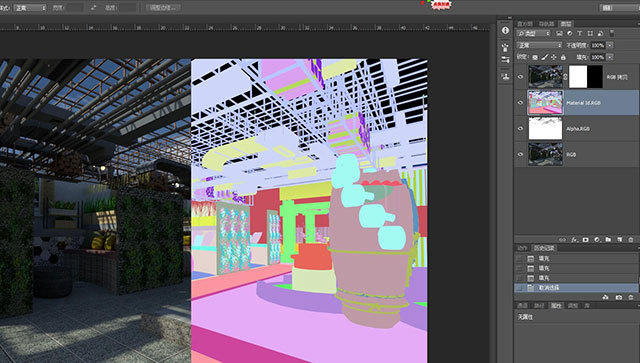Click mask link icon on RGB 拷贝 layer

(x=565, y=77)
